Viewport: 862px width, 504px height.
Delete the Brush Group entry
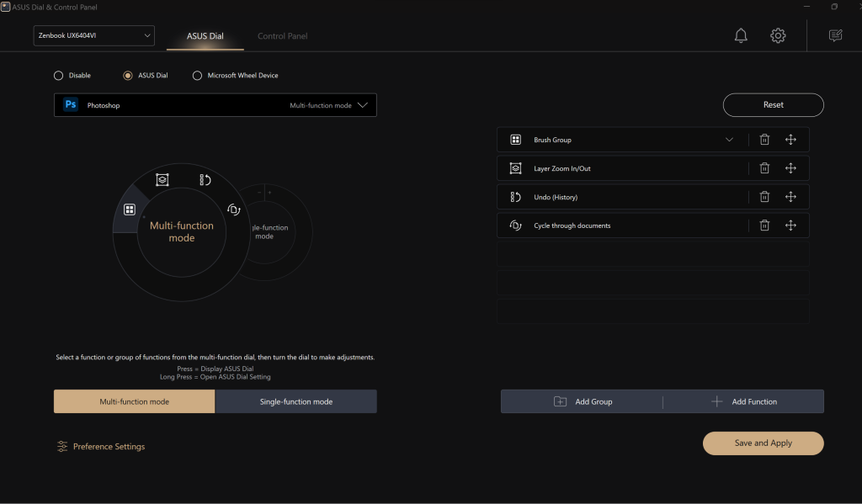coord(764,140)
